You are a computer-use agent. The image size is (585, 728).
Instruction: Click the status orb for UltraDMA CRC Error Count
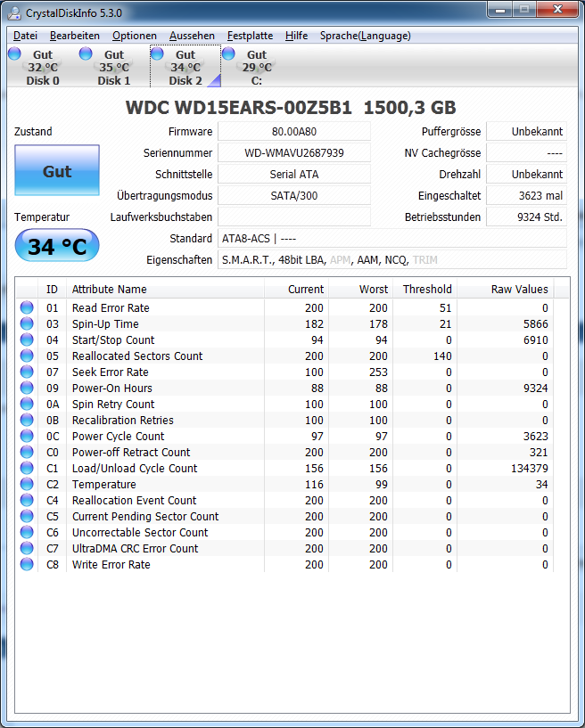pos(27,548)
